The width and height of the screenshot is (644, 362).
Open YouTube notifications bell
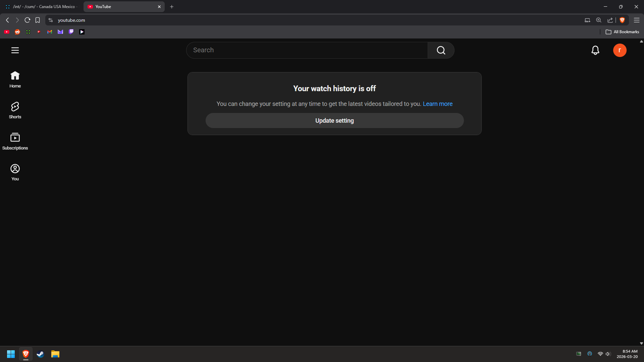(x=595, y=50)
